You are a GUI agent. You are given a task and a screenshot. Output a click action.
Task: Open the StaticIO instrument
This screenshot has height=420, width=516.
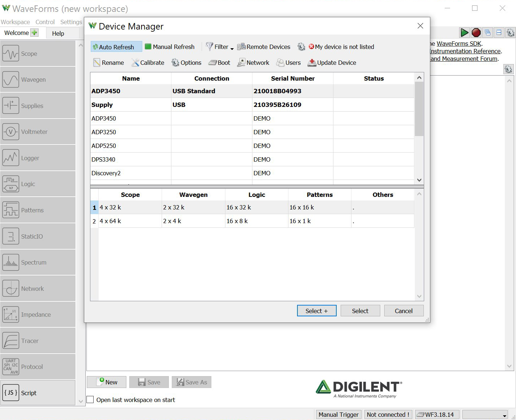pyautogui.click(x=38, y=236)
